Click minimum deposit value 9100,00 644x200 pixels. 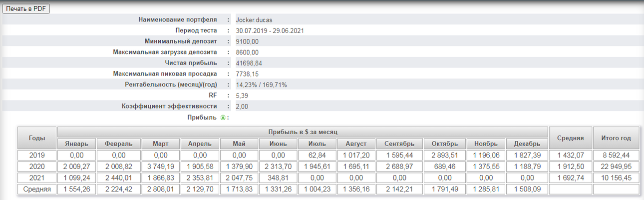click(x=247, y=41)
